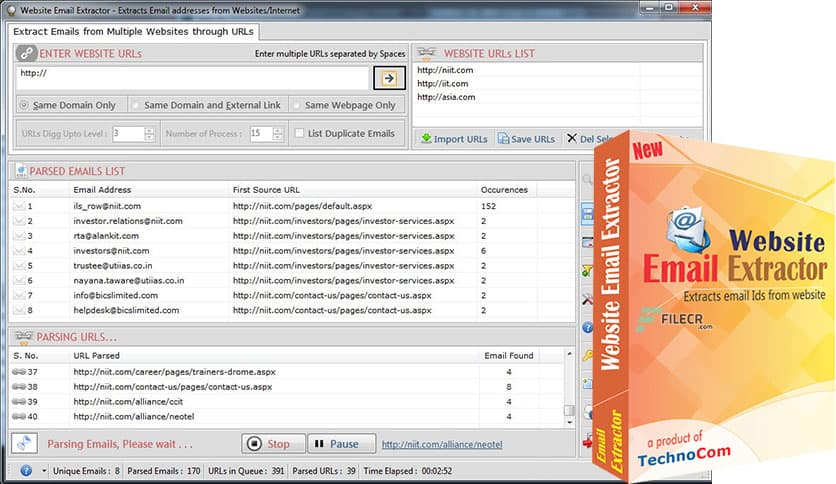
Task: Click envelope icon of trustee@utiias.co.in row
Action: (x=19, y=265)
